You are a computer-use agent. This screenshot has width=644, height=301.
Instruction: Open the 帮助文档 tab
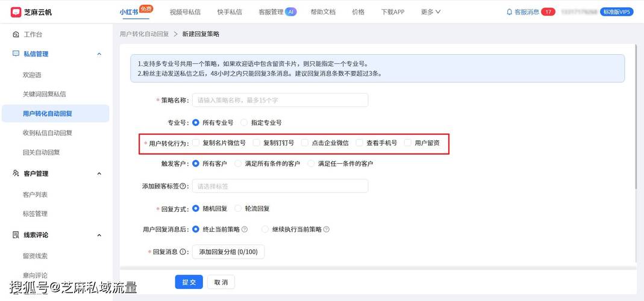[323, 12]
